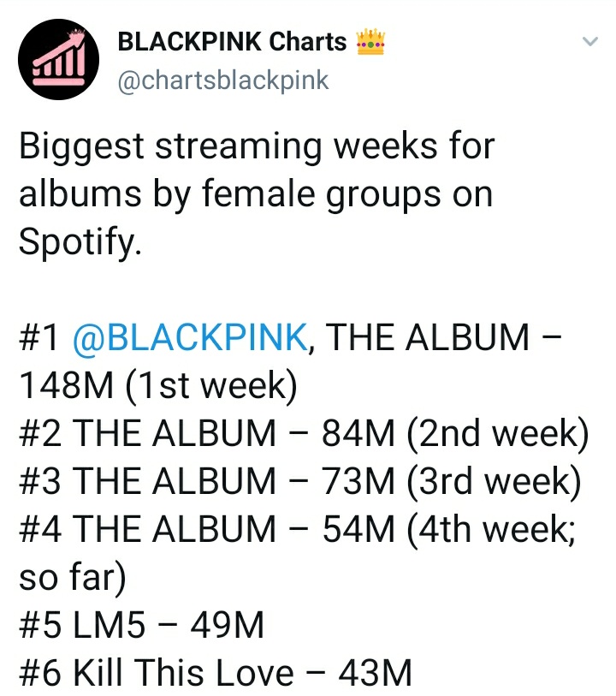This screenshot has height=696, width=616.
Task: Click the "Biggest streaming weeks for" text line
Action: click(x=257, y=146)
